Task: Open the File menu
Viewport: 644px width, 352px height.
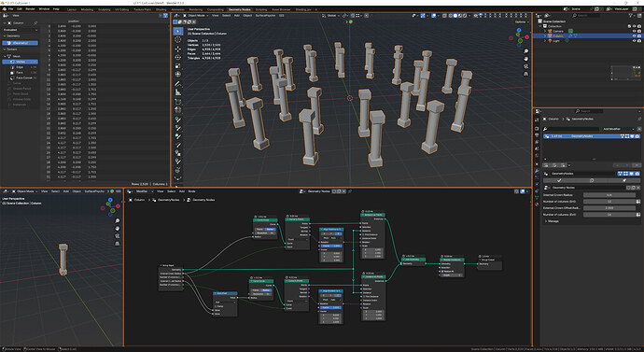Action: coord(11,8)
